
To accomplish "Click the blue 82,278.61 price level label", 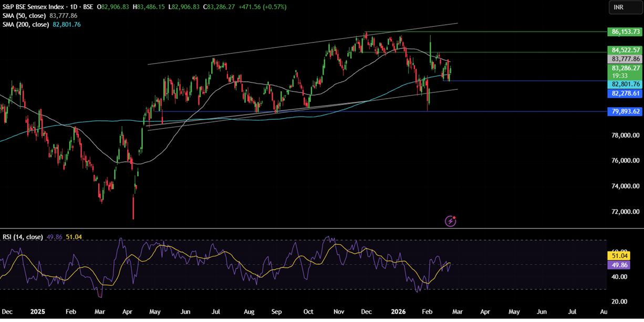I will 626,94.
